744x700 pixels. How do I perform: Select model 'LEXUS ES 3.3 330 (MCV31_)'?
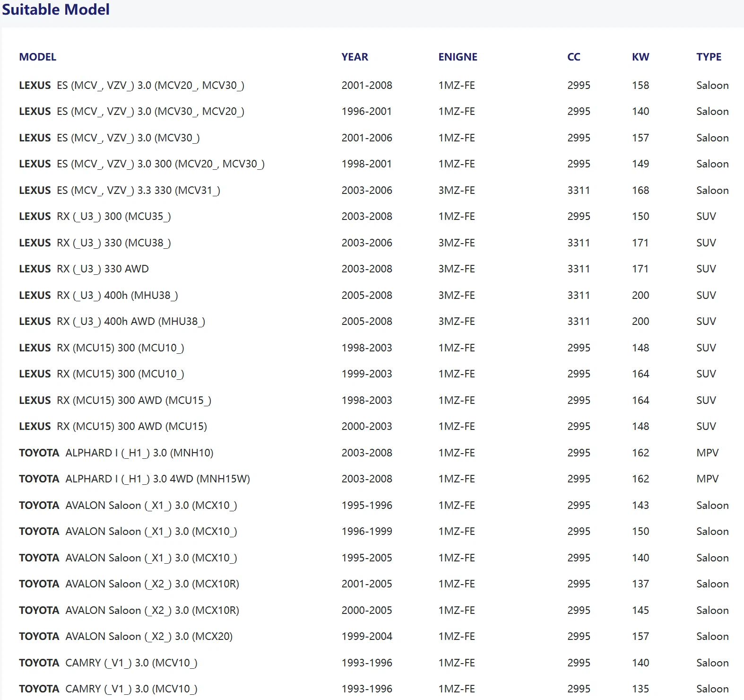click(120, 191)
